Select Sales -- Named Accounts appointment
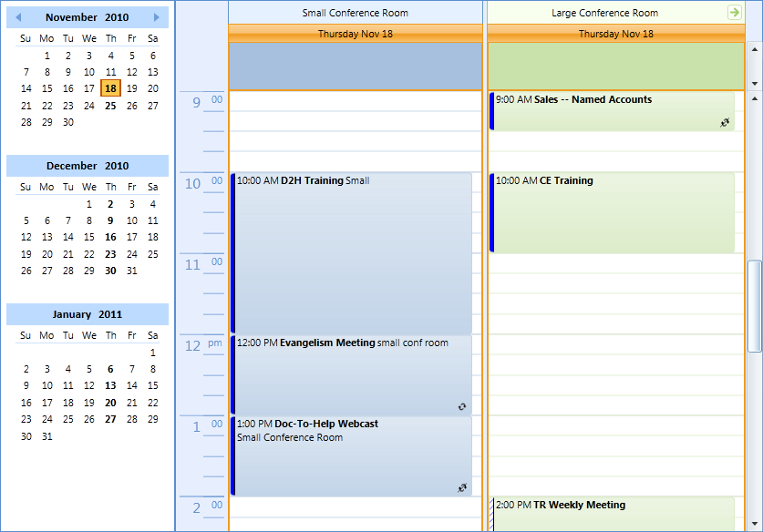This screenshot has height=532, width=763. point(612,111)
